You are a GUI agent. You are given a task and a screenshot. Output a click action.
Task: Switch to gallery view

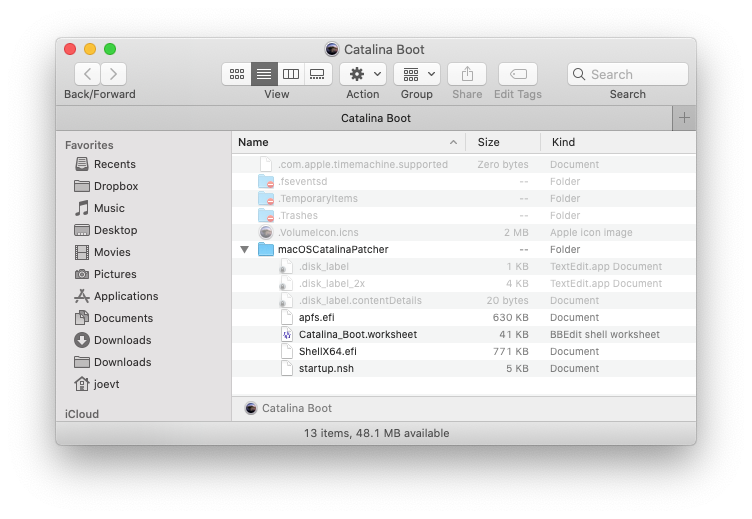point(317,74)
